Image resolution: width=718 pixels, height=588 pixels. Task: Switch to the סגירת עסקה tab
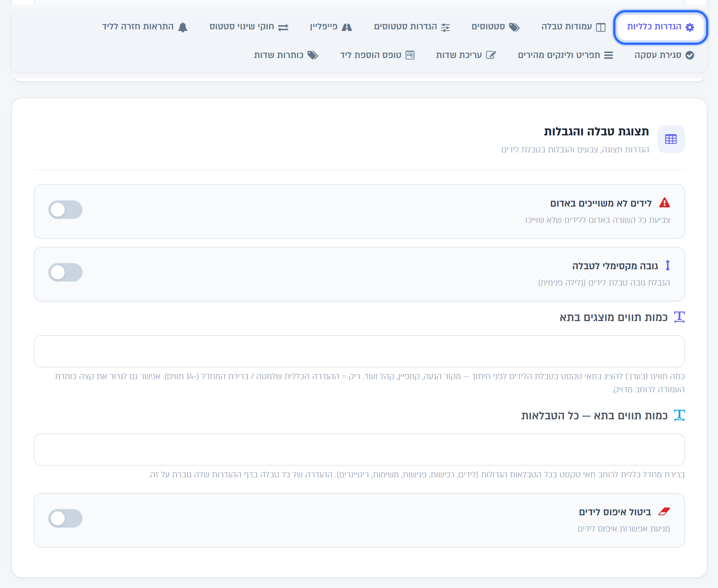click(x=664, y=55)
